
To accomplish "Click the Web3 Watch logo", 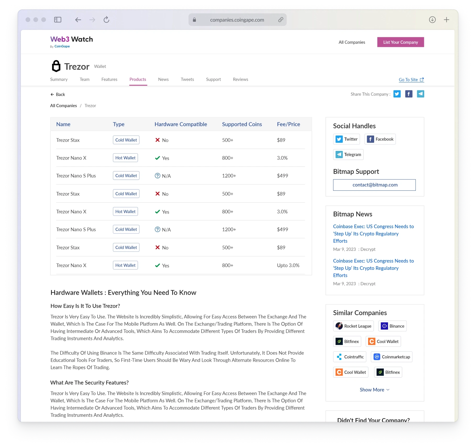I will [x=71, y=39].
